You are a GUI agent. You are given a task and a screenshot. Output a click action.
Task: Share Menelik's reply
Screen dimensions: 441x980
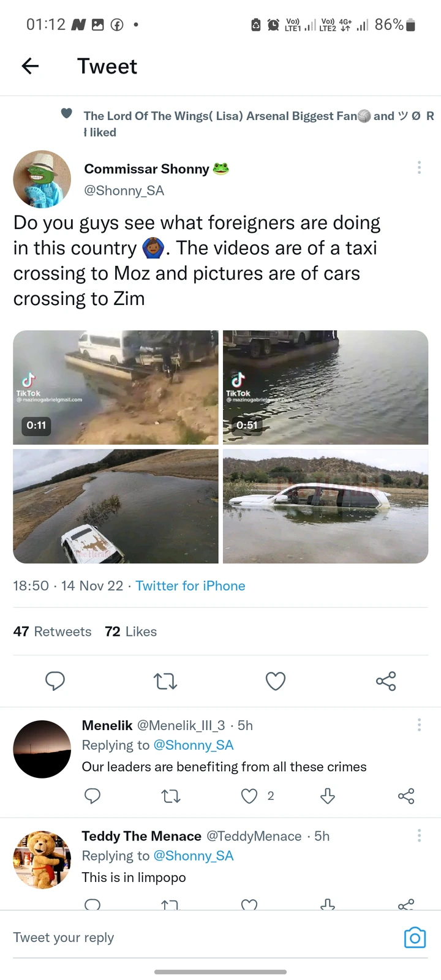coord(406,796)
